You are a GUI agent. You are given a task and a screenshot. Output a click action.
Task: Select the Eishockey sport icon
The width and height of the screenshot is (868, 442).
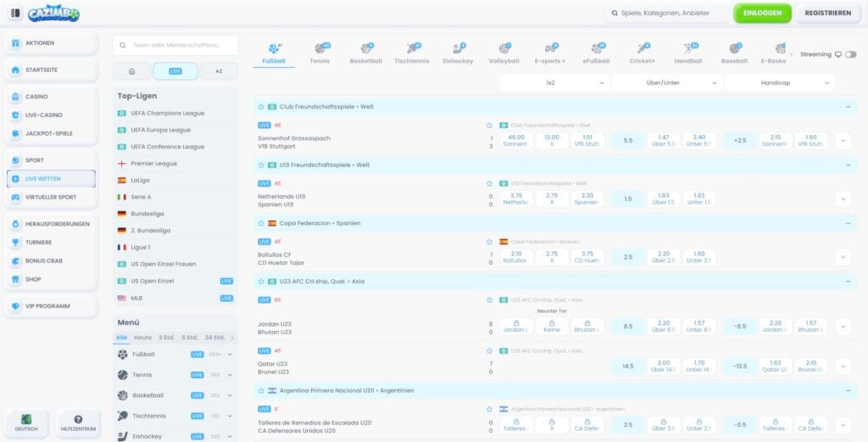458,53
